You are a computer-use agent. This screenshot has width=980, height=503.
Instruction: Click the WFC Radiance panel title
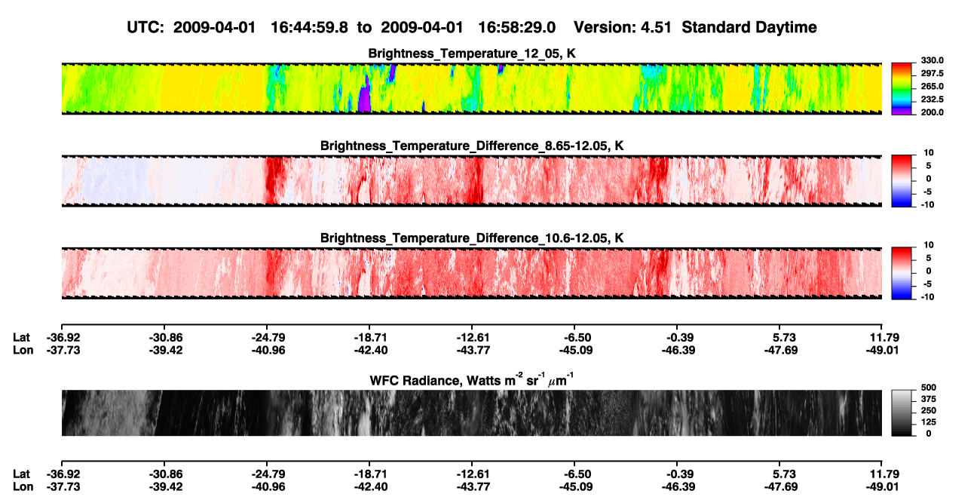click(x=472, y=380)
